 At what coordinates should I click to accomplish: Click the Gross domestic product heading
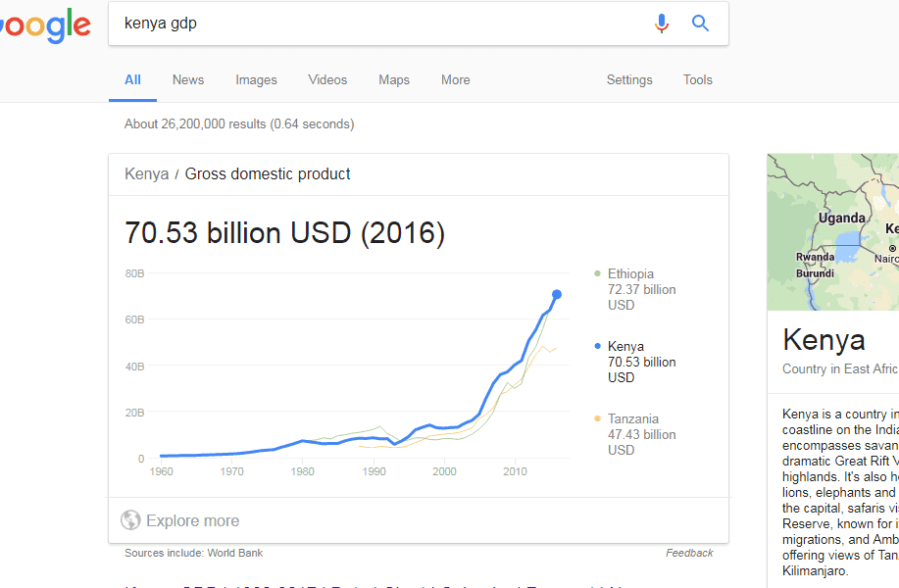pos(268,174)
